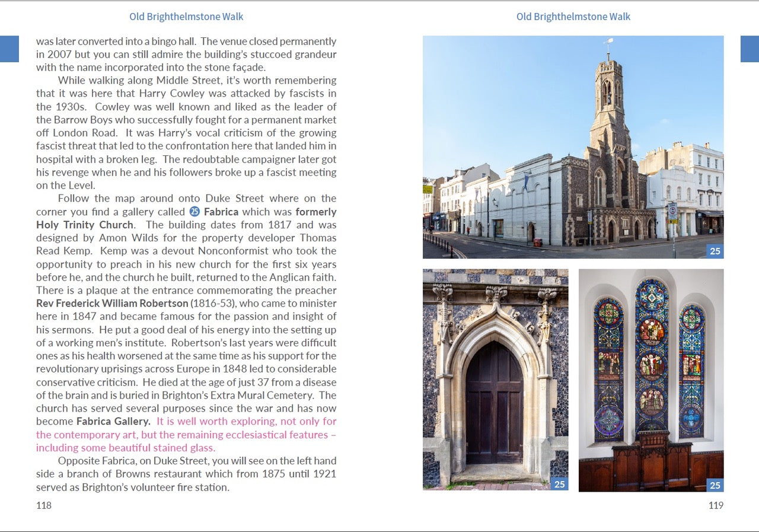Click the 25 badge on the arched doorway photo
Screen dimensions: 759x532
point(559,485)
